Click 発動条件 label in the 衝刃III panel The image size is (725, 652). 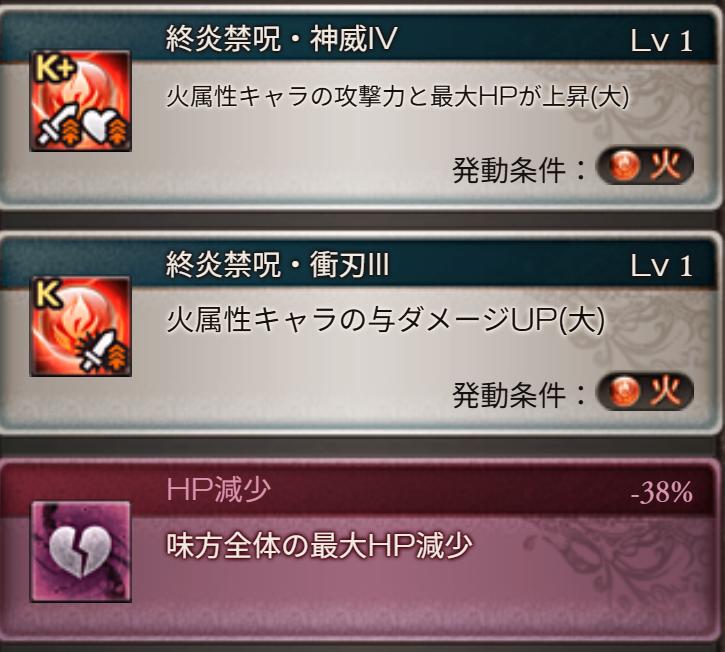tap(509, 396)
